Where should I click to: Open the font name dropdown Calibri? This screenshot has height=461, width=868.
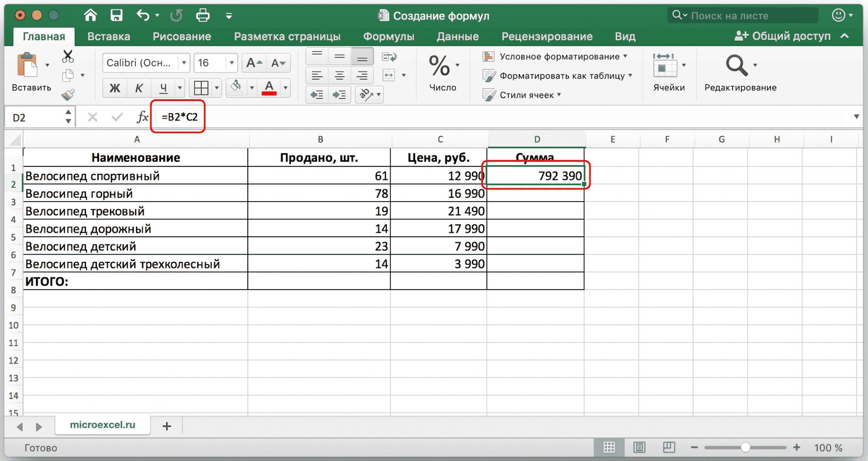[x=184, y=63]
